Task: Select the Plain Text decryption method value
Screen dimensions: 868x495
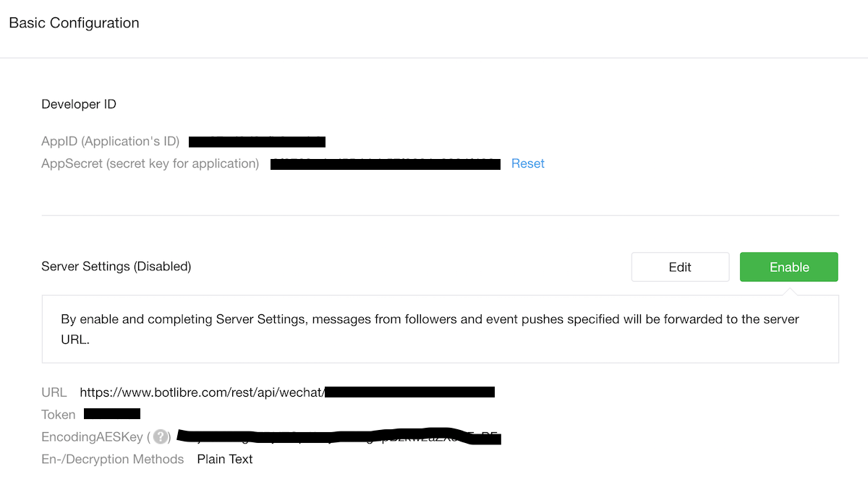Action: (225, 459)
